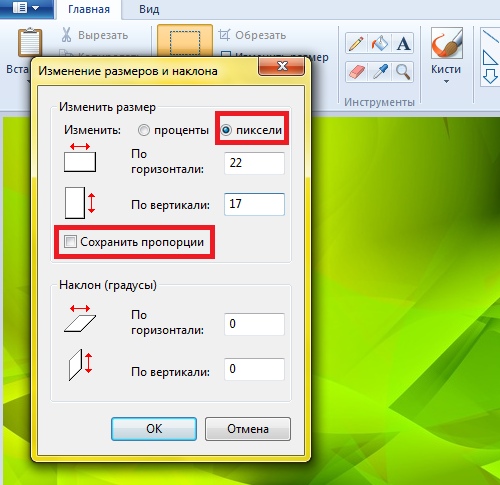
Task: Open the Paint application menu button
Action: 26,8
